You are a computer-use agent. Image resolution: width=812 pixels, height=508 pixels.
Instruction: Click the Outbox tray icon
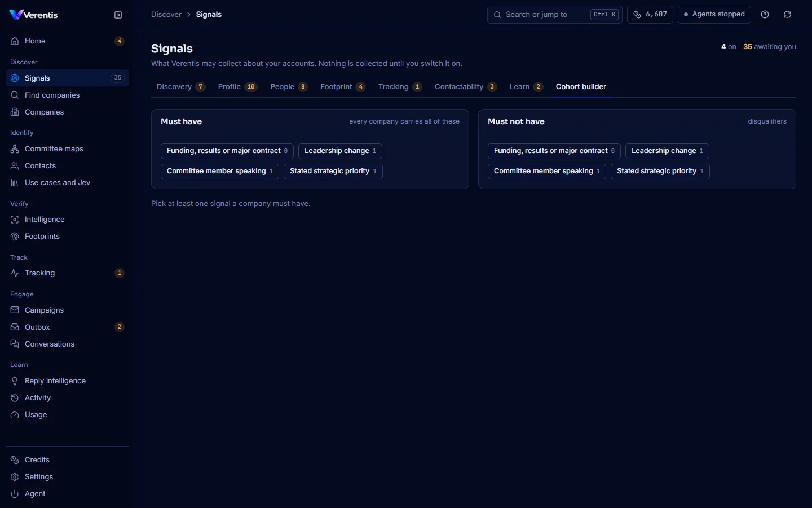coord(15,327)
